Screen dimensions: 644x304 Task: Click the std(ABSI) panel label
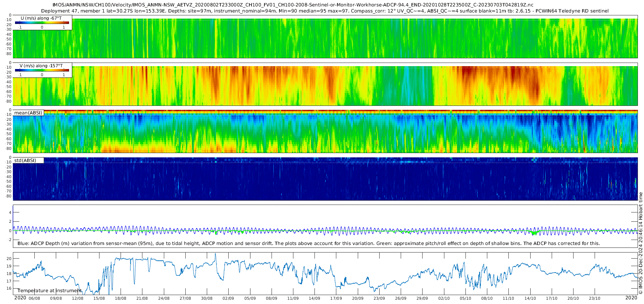(25, 160)
